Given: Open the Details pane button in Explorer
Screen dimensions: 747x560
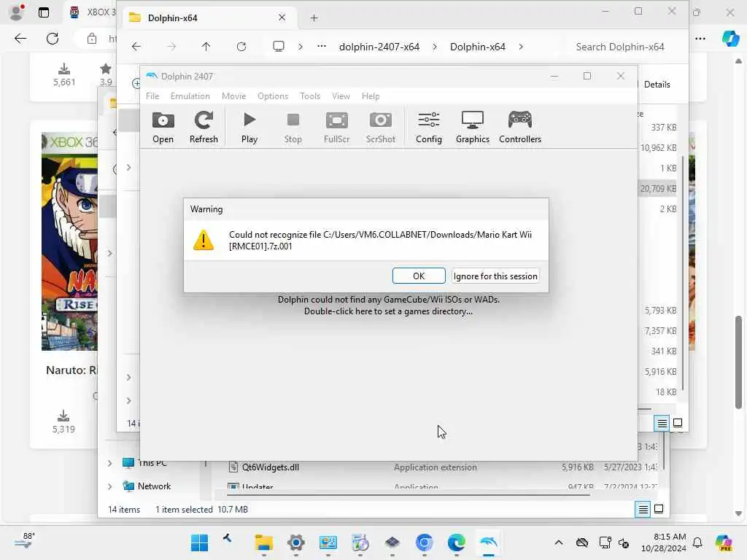Looking at the screenshot, I should pos(657,85).
